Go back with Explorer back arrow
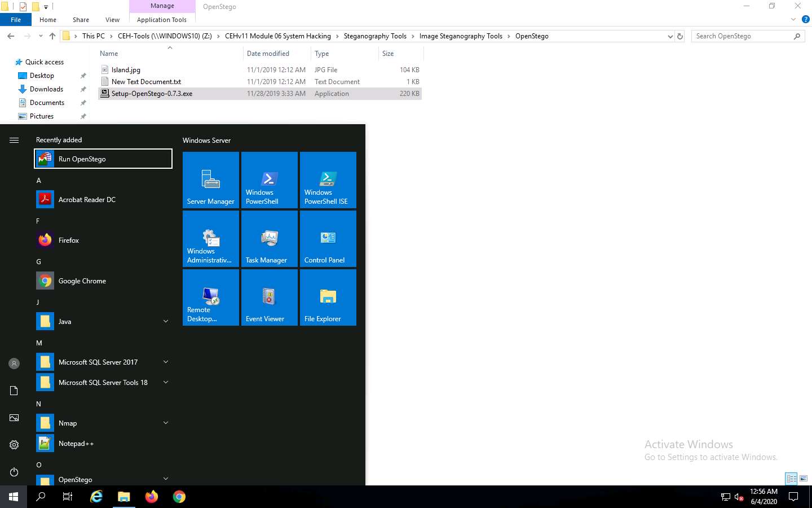This screenshot has width=812, height=508. tap(11, 36)
